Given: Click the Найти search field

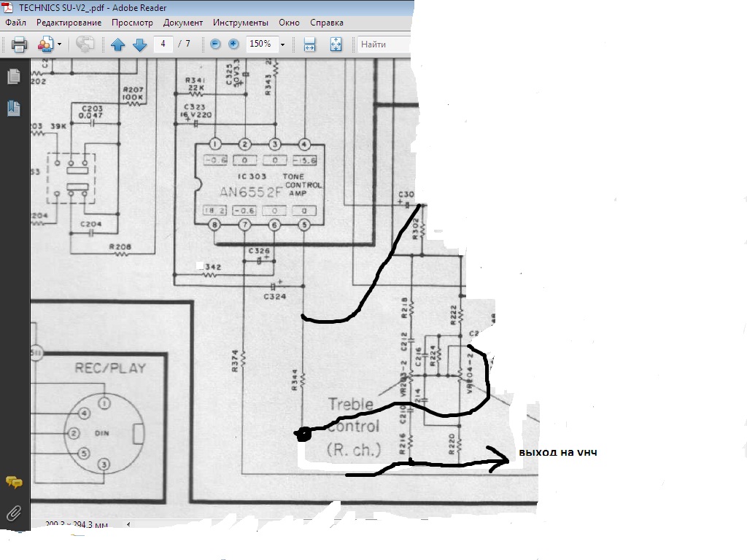Looking at the screenshot, I should (x=384, y=44).
